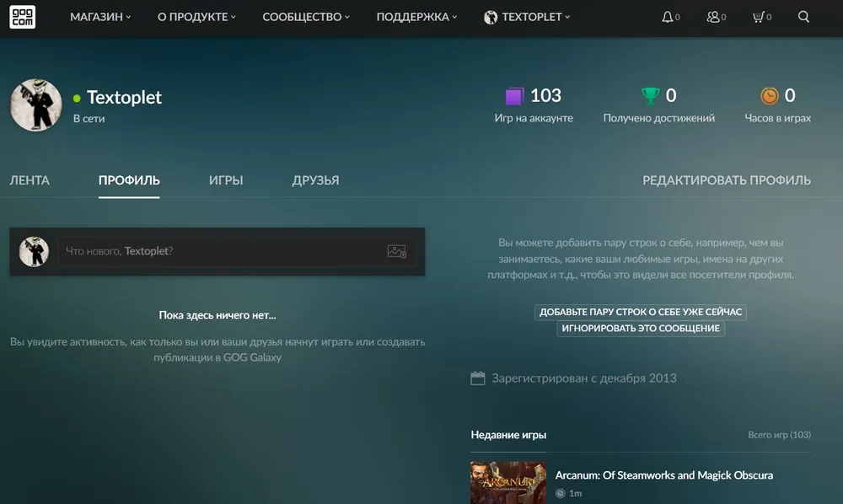Click the 0 Часов в играх stat
The width and height of the screenshot is (843, 504).
pyautogui.click(x=777, y=105)
